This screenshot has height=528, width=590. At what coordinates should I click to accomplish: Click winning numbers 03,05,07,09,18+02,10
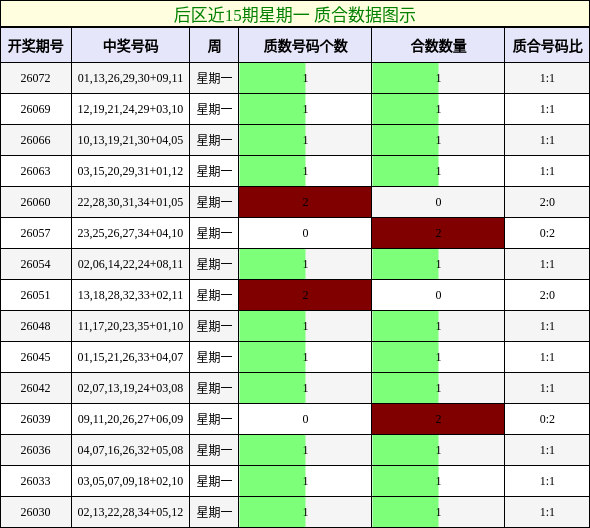pos(130,481)
